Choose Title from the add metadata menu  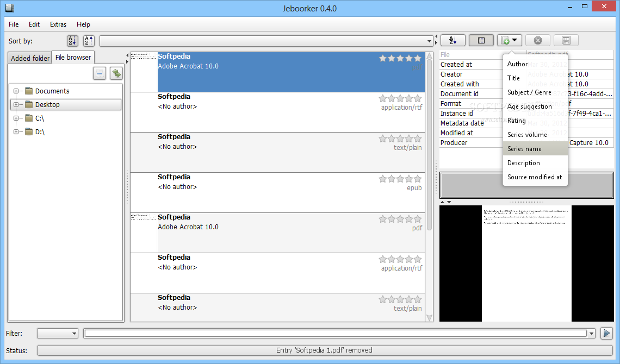[x=535, y=78]
